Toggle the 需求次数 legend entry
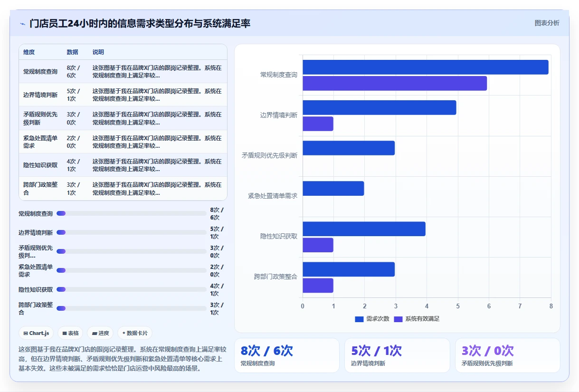This screenshot has height=392, width=579. 372,319
